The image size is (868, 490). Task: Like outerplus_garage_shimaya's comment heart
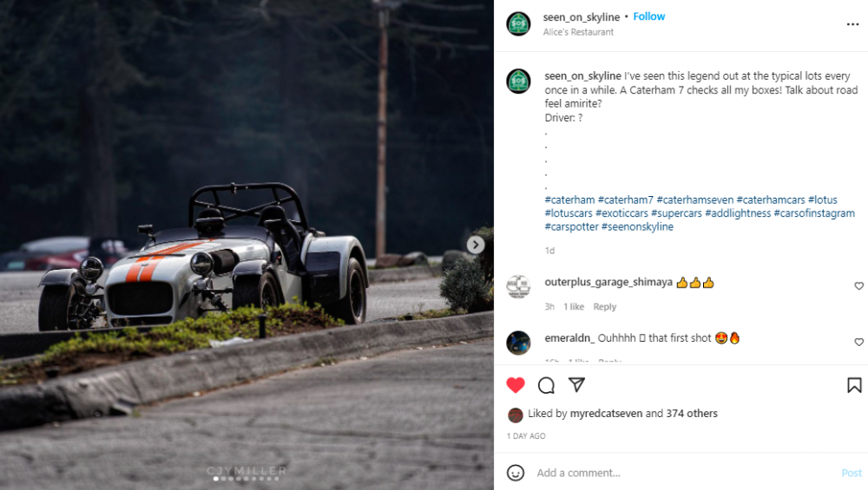click(858, 286)
